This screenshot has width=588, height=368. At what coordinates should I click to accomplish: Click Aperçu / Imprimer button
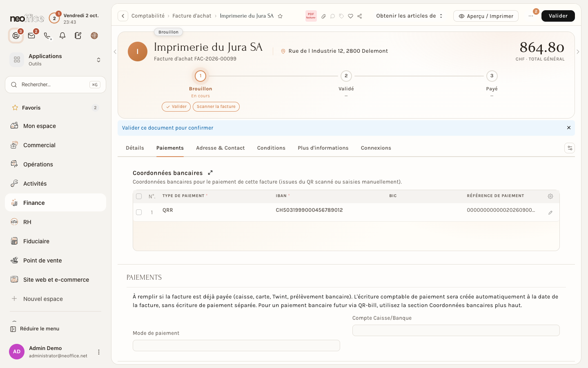(486, 16)
